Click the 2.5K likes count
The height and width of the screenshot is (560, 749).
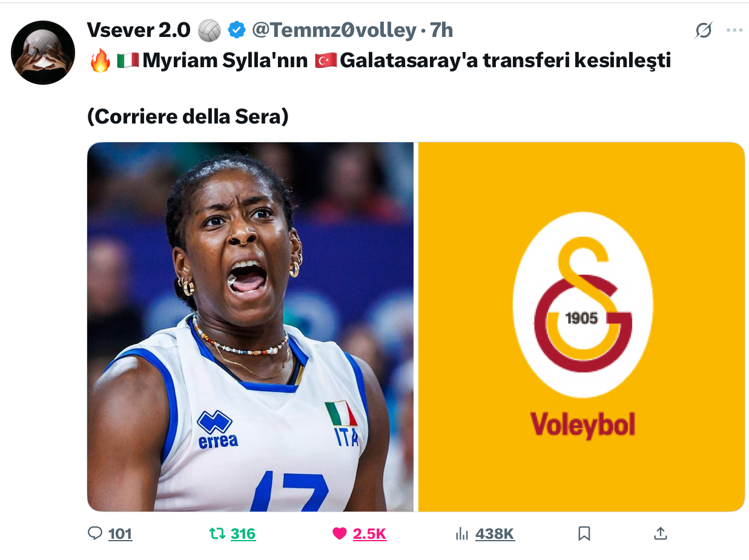pos(369,534)
